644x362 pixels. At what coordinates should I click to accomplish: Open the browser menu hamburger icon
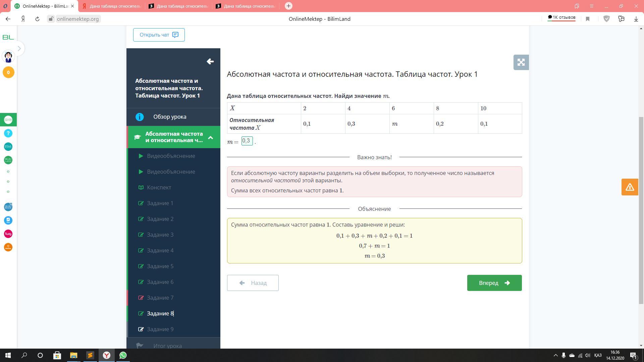click(x=592, y=6)
